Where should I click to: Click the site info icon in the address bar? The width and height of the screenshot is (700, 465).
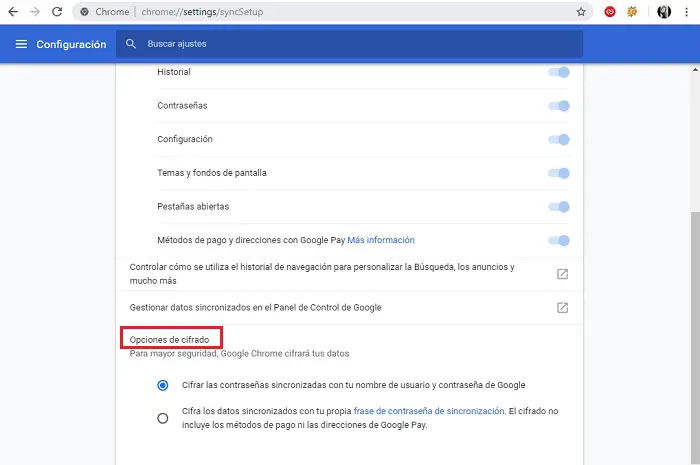pyautogui.click(x=84, y=12)
